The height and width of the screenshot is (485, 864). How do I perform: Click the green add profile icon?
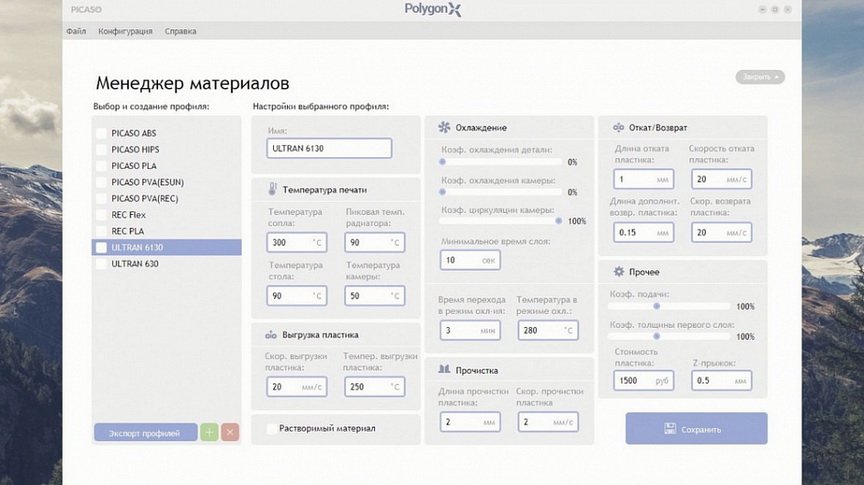[x=208, y=432]
